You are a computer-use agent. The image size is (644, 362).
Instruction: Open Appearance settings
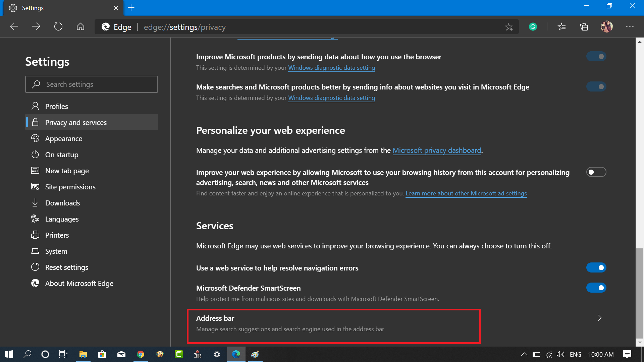pyautogui.click(x=92, y=138)
